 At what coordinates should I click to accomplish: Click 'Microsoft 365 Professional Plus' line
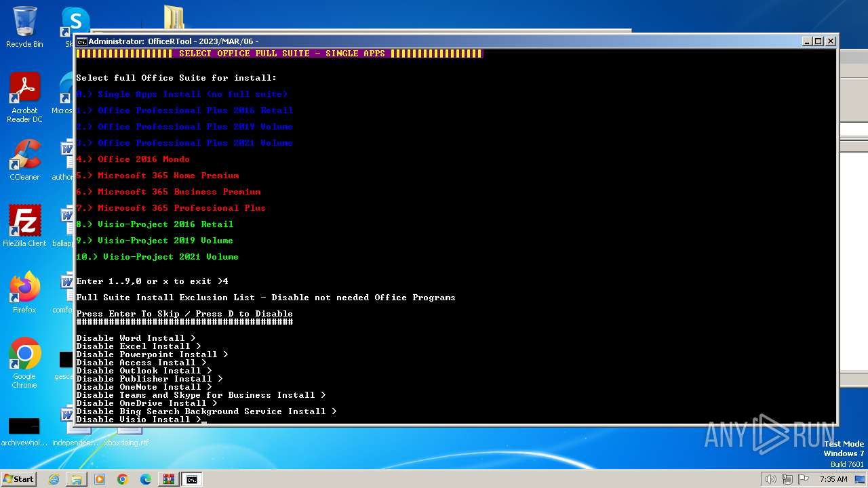(x=171, y=208)
